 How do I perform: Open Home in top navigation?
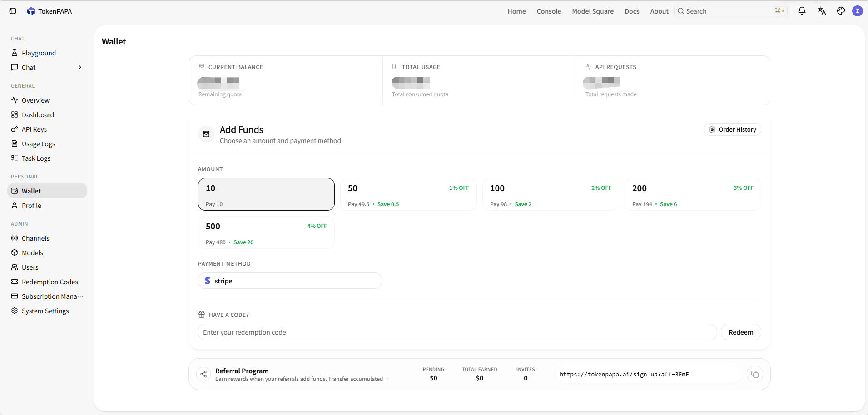click(x=516, y=11)
